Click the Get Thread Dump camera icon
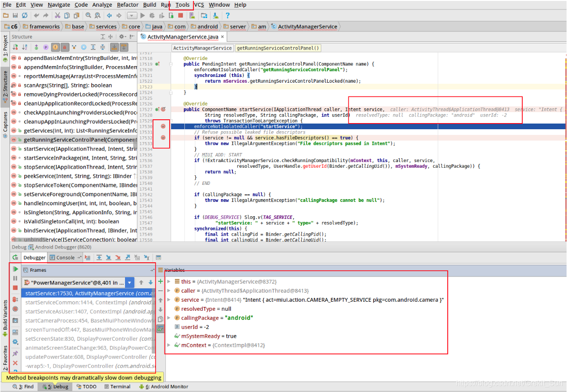The width and height of the screenshot is (567, 392). tap(15, 321)
